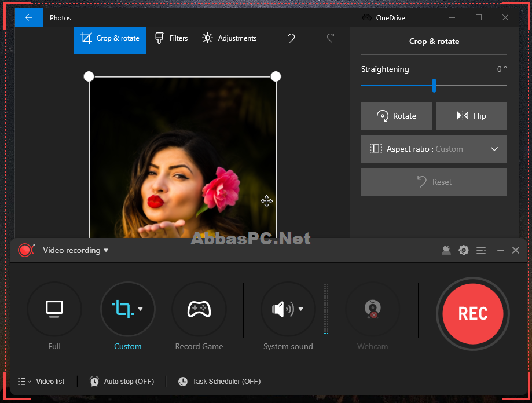Toggle the Webcam on
The width and height of the screenshot is (532, 403).
pyautogui.click(x=373, y=309)
